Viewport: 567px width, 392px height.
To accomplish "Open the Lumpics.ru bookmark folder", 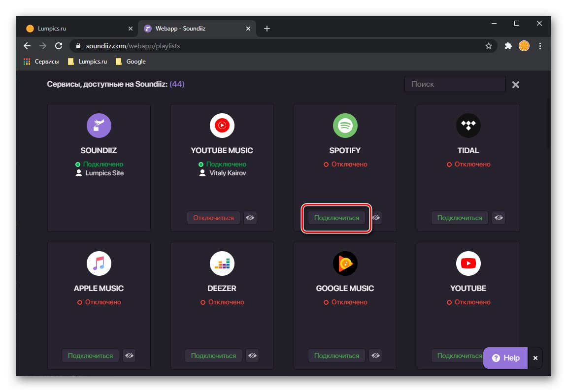I will pyautogui.click(x=88, y=62).
